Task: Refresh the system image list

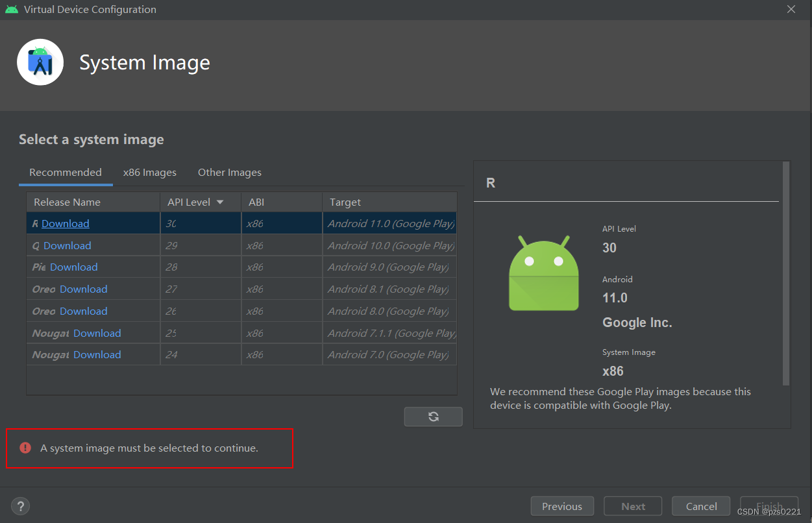Action: tap(433, 416)
